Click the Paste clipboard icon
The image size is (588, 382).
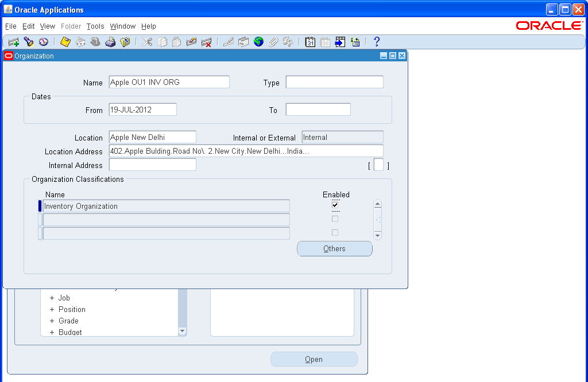pyautogui.click(x=177, y=42)
